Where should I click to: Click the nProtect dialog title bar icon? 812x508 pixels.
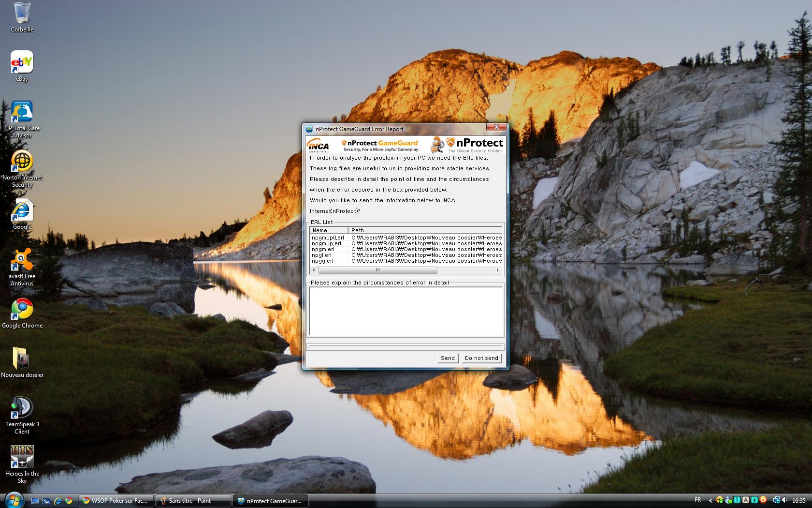pos(309,129)
